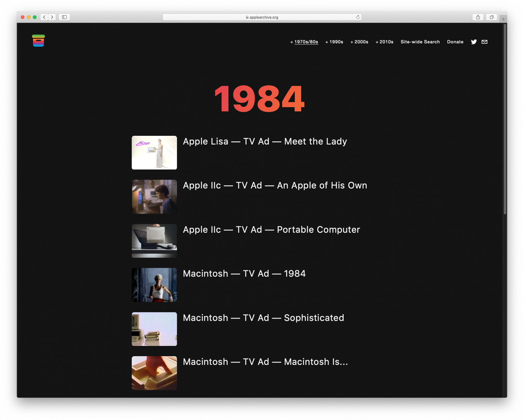This screenshot has height=420, width=524.
Task: Click An Apple of His Own thumbnail
Action: [x=154, y=197]
